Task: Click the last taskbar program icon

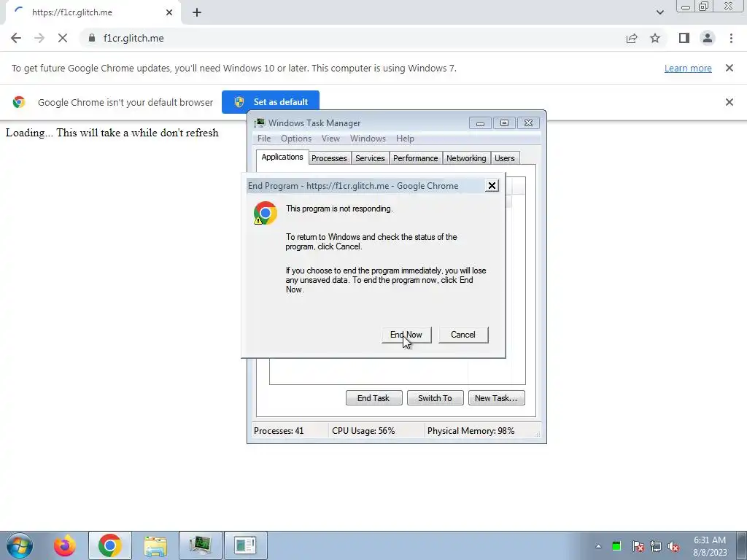Action: [x=245, y=545]
